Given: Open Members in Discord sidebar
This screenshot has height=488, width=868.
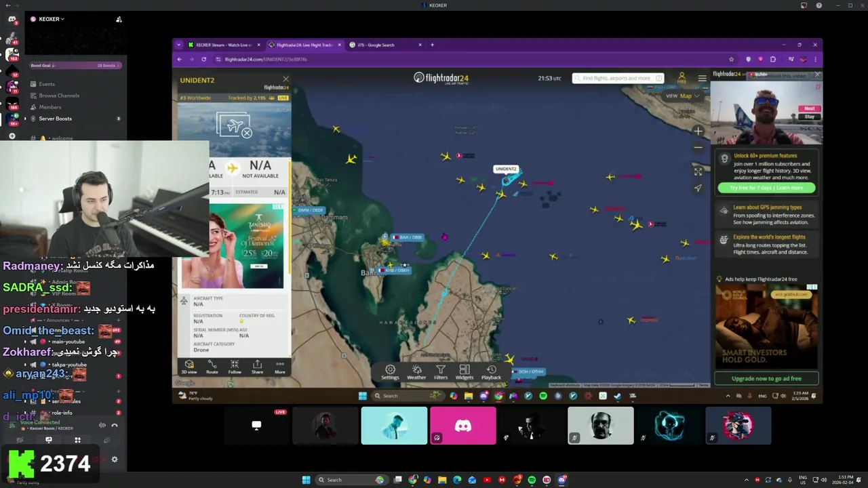Looking at the screenshot, I should [x=50, y=107].
